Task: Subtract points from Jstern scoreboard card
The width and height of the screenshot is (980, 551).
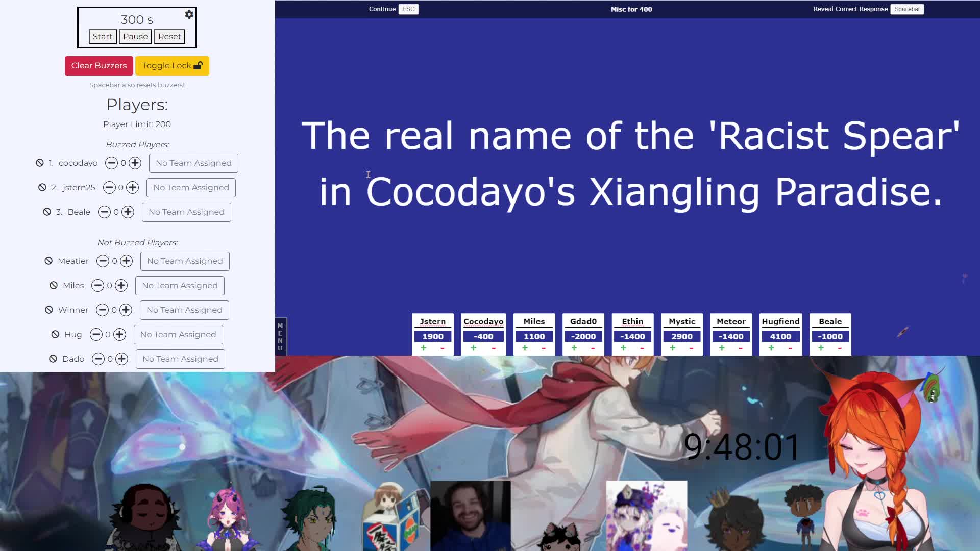Action: point(442,348)
